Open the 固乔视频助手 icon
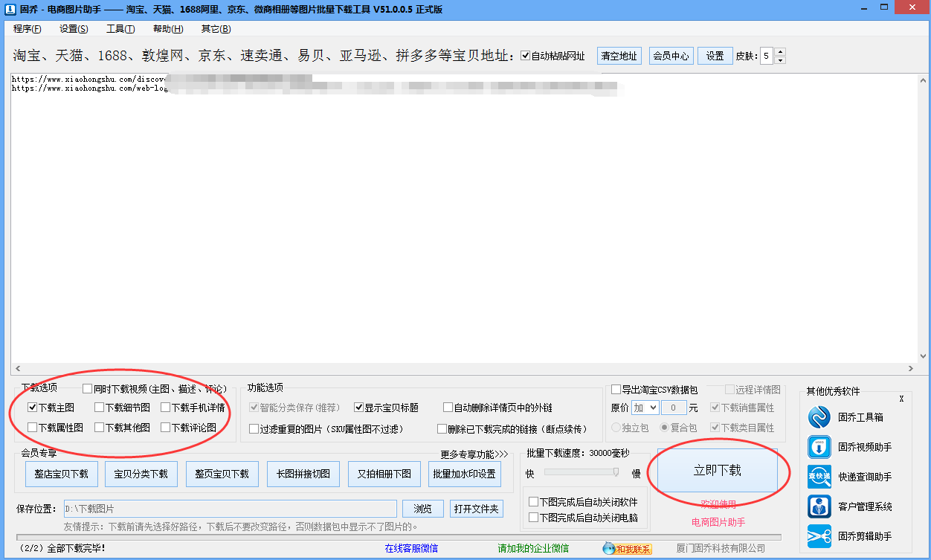 819,447
